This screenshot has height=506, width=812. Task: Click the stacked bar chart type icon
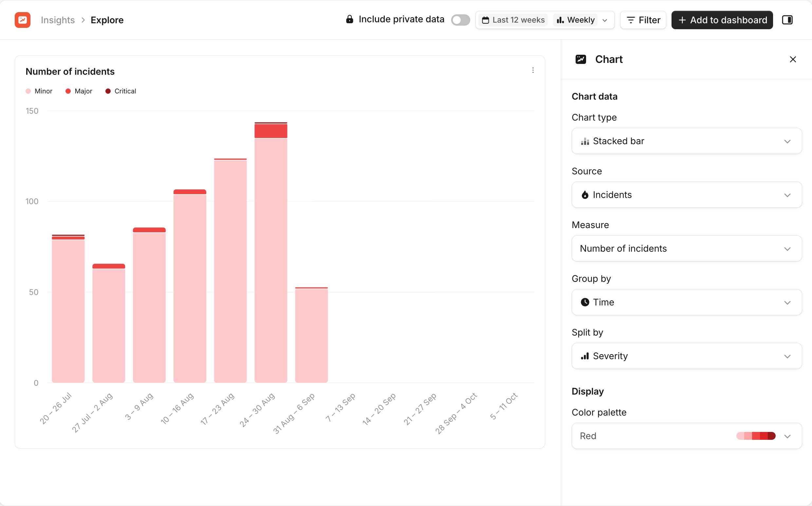click(585, 142)
